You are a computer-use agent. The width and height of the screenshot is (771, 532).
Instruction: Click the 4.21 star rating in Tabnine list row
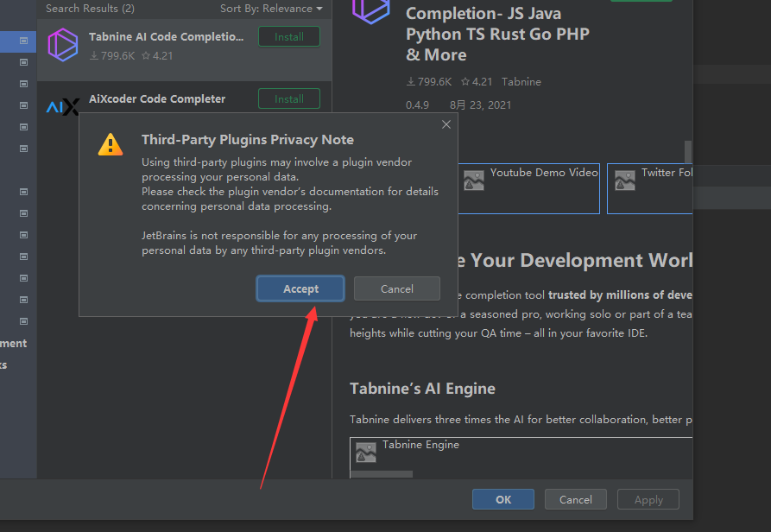[x=157, y=55]
